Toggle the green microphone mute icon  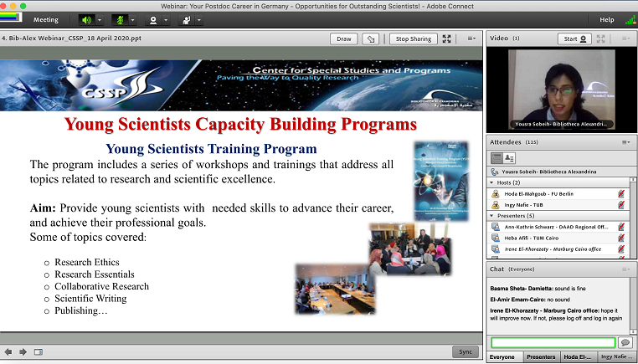(x=120, y=19)
